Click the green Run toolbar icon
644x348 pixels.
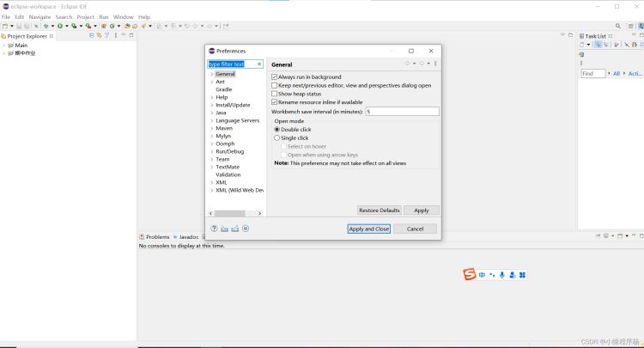click(60, 26)
